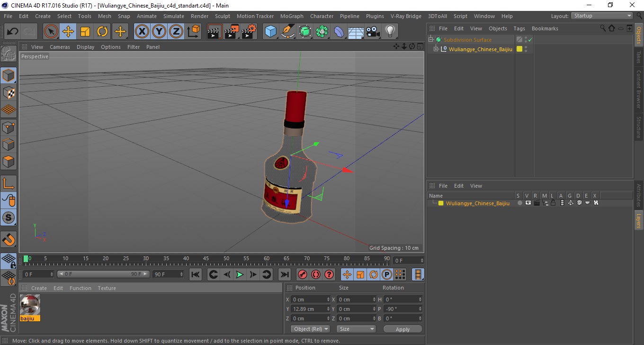Select Wuliangye_Chinese_Baijiu layer name
644x345 pixels.
point(478,203)
